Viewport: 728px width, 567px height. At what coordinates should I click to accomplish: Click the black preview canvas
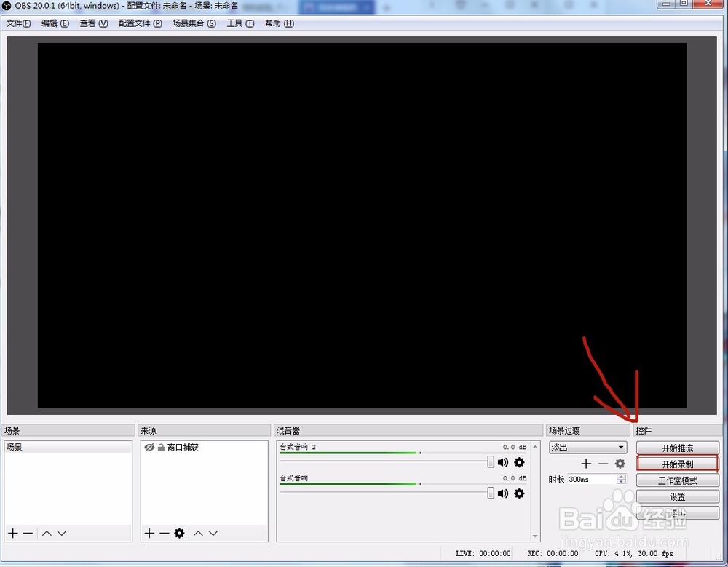362,226
